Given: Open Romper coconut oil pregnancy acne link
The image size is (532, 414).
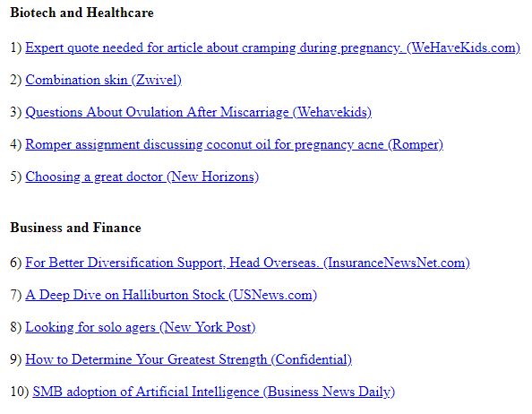Looking at the screenshot, I should pos(234,144).
